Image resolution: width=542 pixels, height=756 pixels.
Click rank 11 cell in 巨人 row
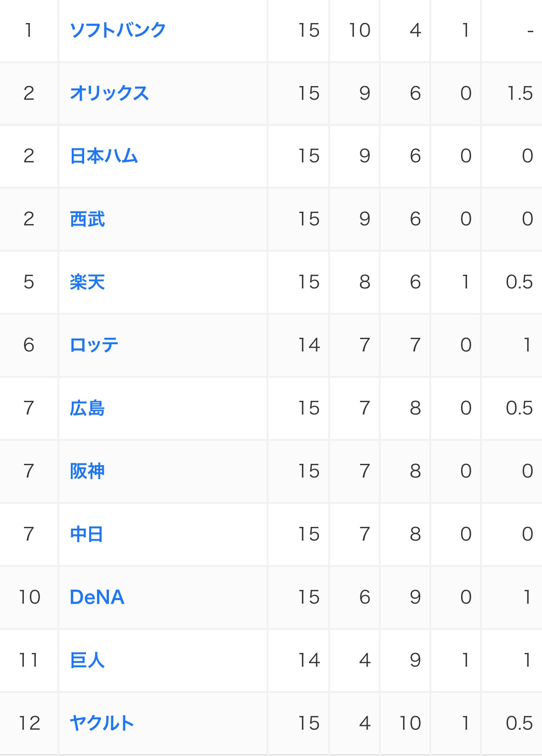[29, 660]
